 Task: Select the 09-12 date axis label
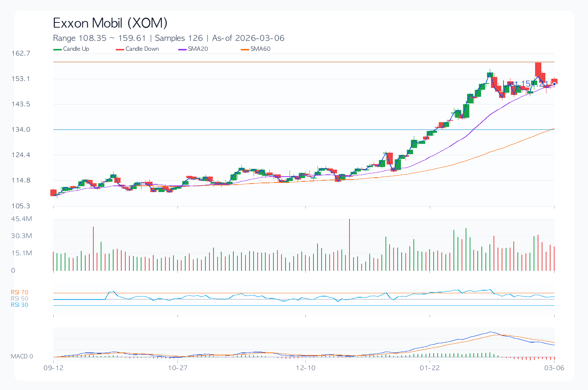54,368
